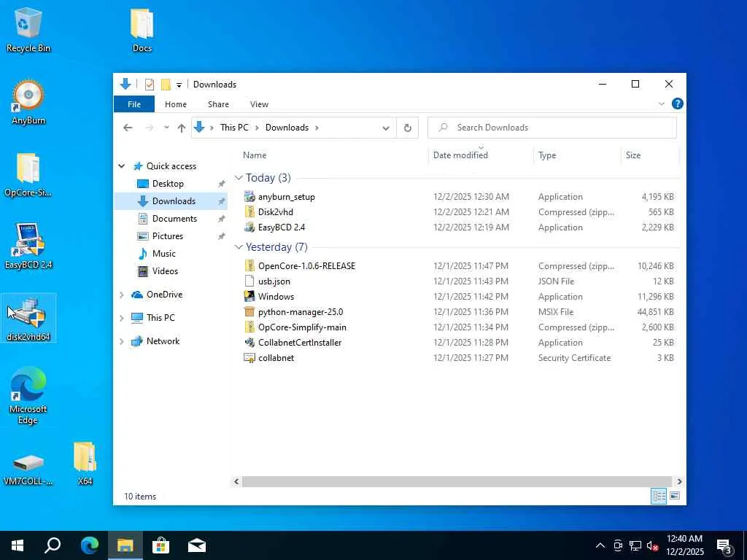Select Music in navigation pane
The height and width of the screenshot is (560, 747).
coord(164,253)
